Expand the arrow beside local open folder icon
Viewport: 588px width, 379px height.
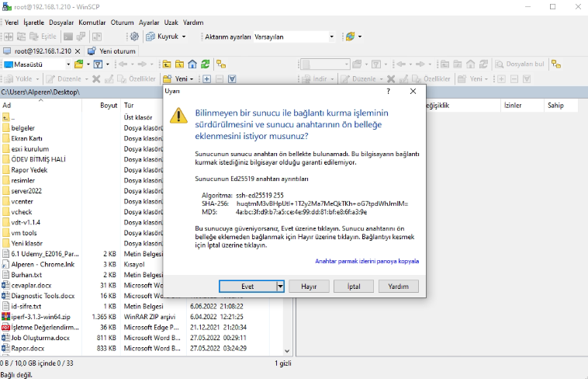click(x=88, y=64)
